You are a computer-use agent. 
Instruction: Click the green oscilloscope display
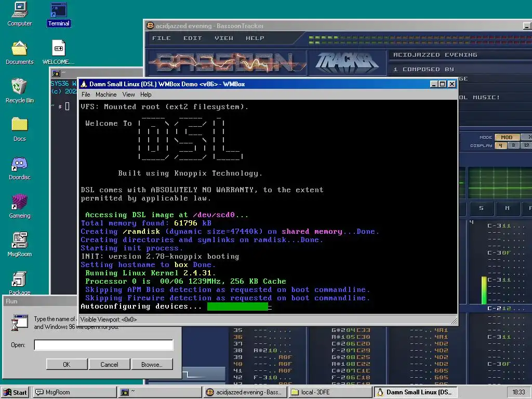tap(500, 183)
